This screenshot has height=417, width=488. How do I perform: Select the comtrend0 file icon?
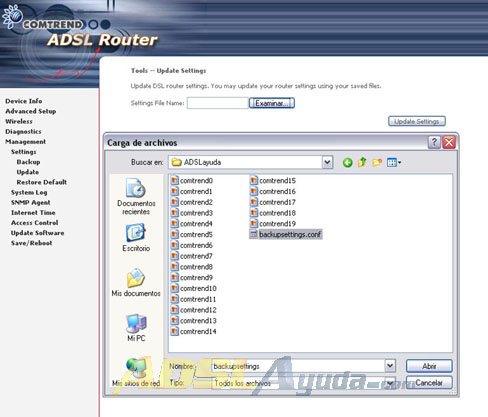point(175,180)
